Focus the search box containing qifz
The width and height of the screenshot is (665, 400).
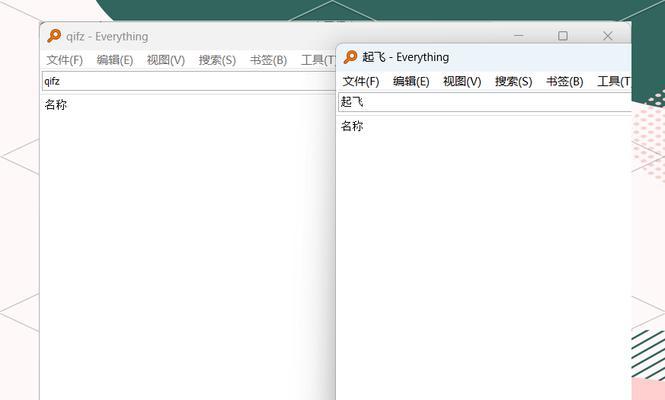tap(189, 81)
